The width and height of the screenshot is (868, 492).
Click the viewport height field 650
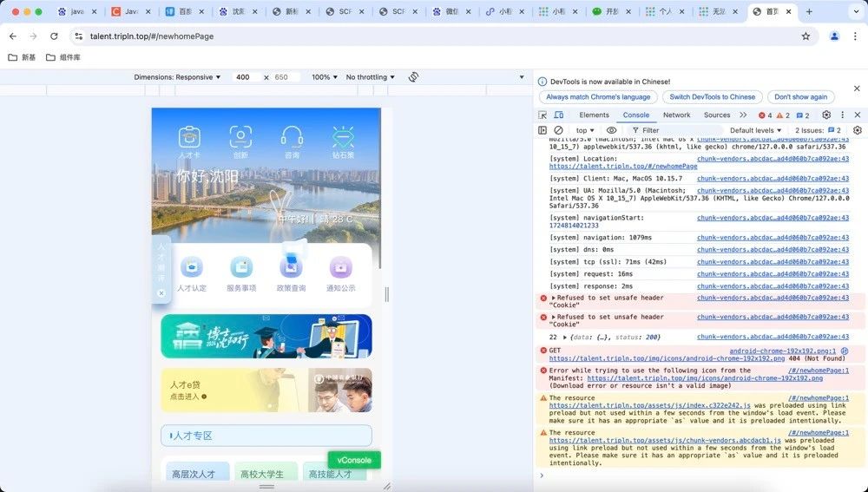click(x=285, y=77)
